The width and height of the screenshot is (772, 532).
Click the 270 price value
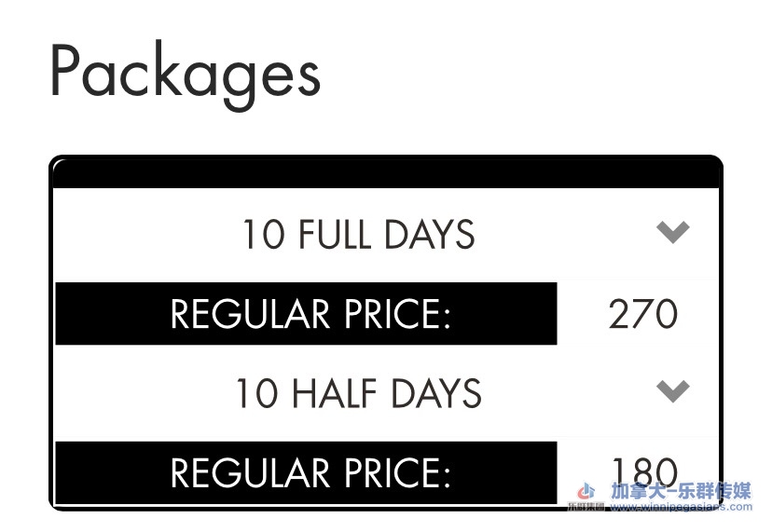pyautogui.click(x=642, y=314)
